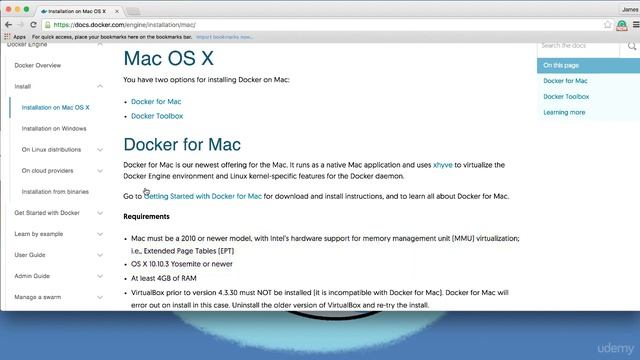
Task: Click Import bookmarks now link
Action: [224, 37]
